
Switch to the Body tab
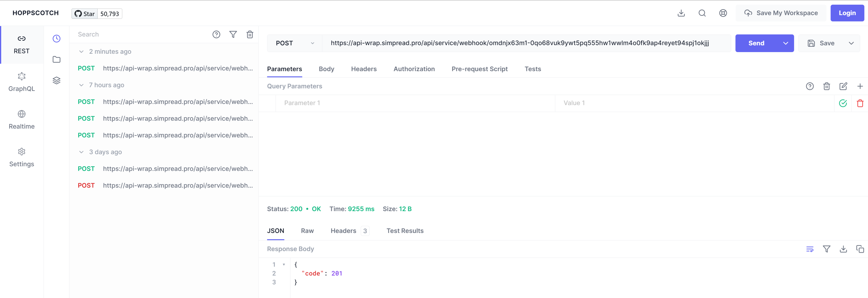point(326,69)
